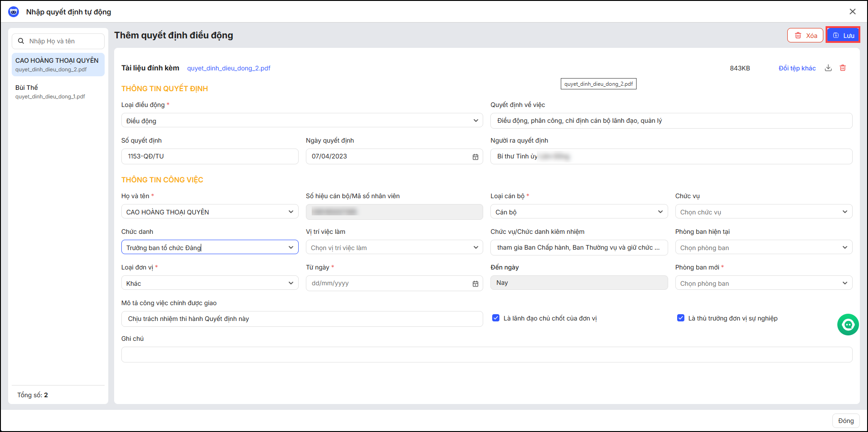
Task: Open the green chat support bubble
Action: (848, 325)
